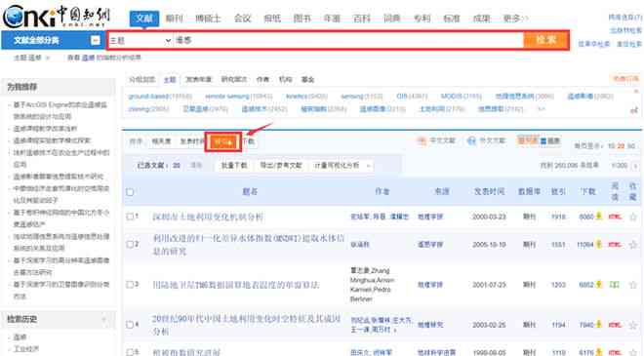
Task: Click the 批量下载 button
Action: click(234, 166)
